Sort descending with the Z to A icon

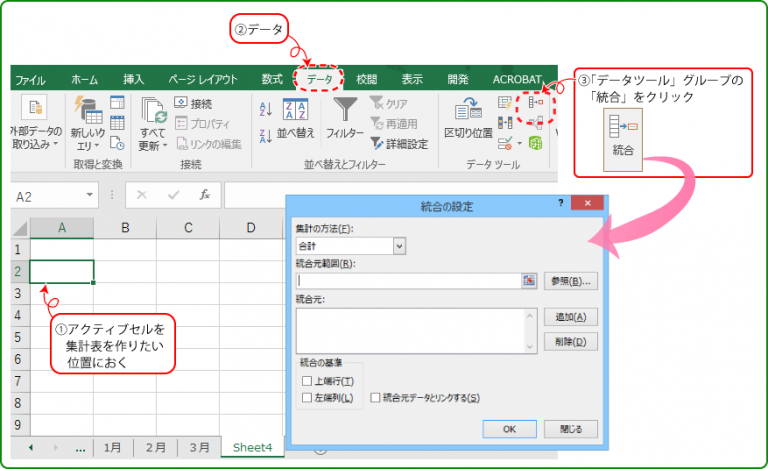click(x=265, y=136)
